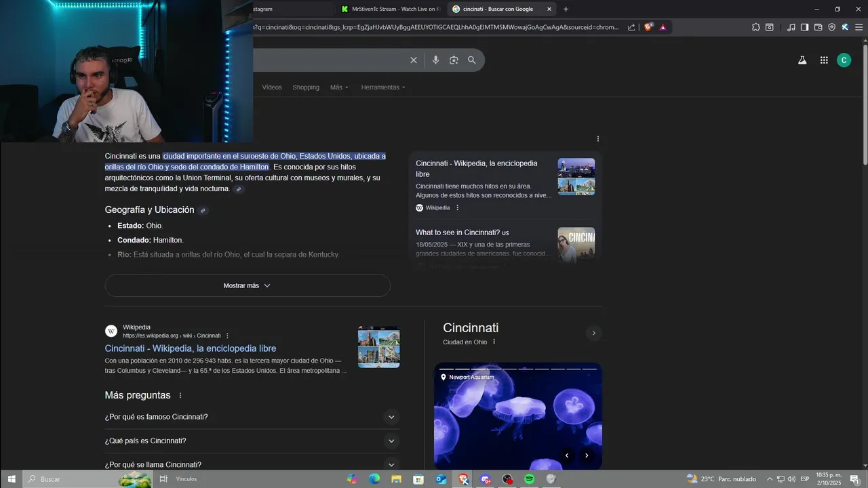The image size is (868, 488).
Task: Click the Brave Shields lion icon
Action: coord(648,27)
